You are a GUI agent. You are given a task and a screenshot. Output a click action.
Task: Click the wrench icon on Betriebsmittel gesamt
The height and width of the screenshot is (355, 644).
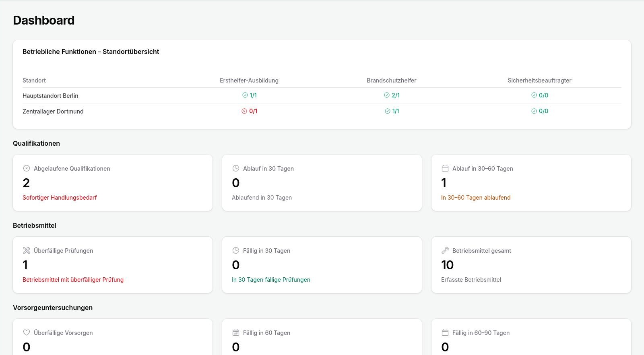[x=445, y=250]
